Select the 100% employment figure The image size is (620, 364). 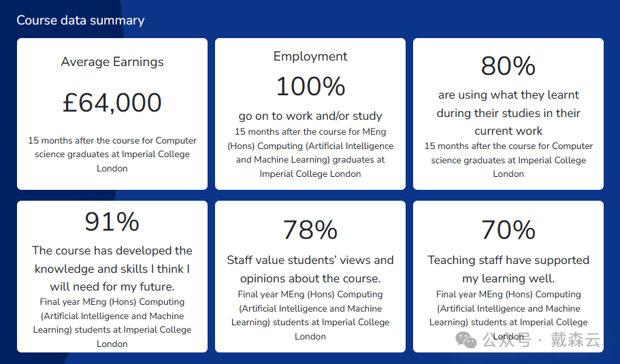(x=310, y=86)
